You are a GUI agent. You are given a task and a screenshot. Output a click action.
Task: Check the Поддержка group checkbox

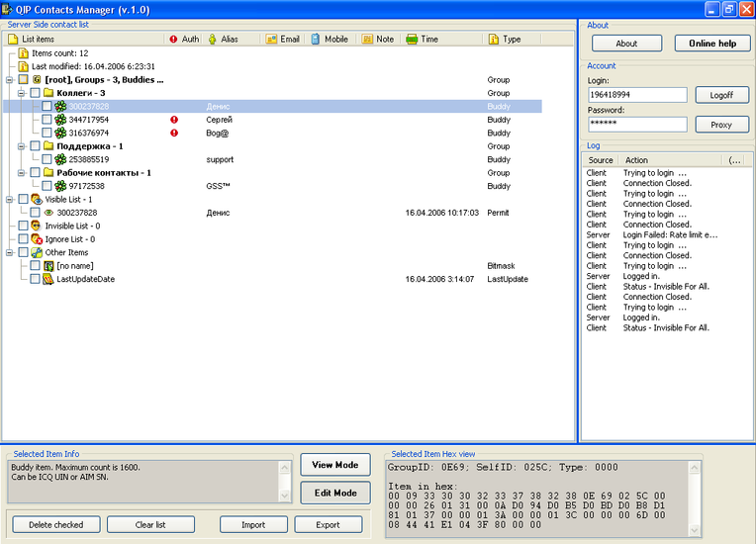[35, 146]
